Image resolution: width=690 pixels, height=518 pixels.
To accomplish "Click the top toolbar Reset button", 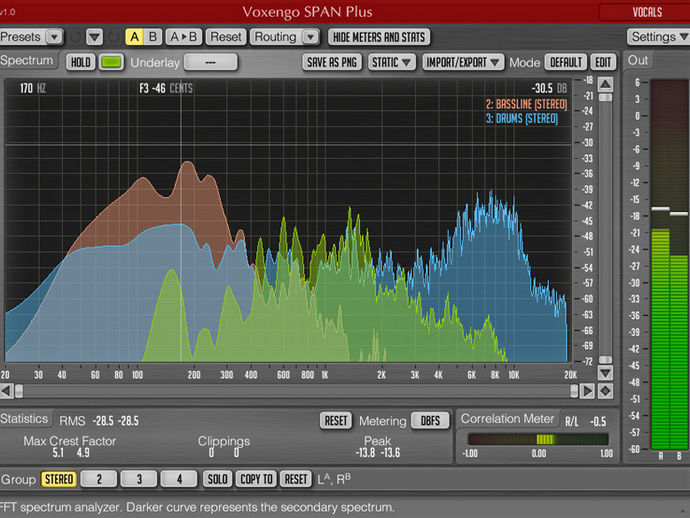I will tap(226, 37).
